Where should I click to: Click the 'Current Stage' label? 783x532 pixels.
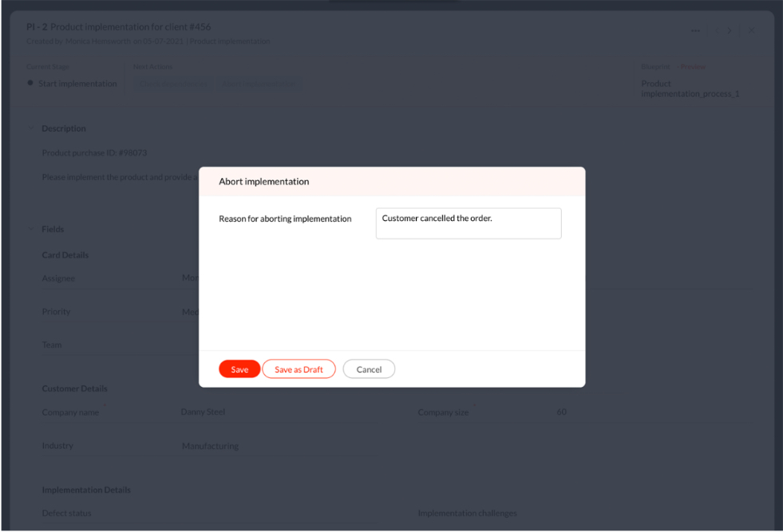48,67
